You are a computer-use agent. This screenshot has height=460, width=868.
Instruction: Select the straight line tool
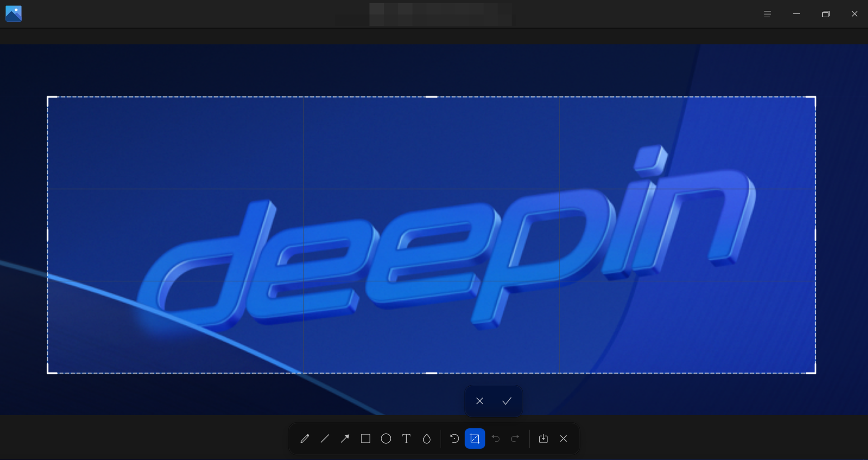325,438
